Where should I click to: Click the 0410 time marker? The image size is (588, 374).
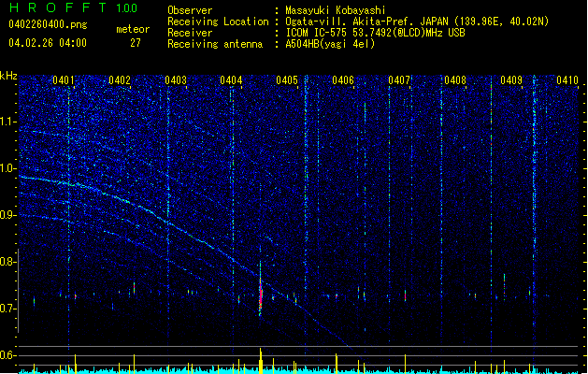[x=567, y=80]
